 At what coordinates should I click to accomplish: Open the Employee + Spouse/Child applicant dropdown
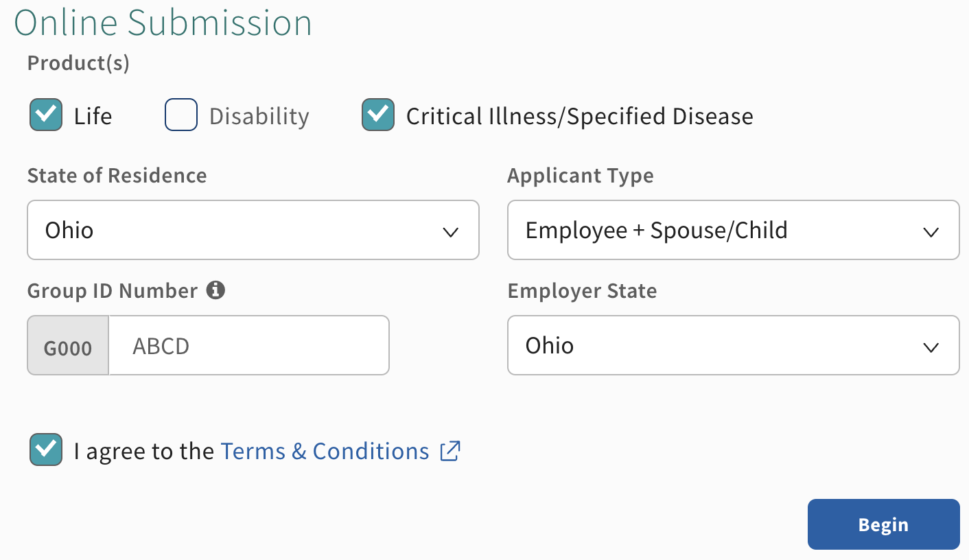[x=733, y=230]
